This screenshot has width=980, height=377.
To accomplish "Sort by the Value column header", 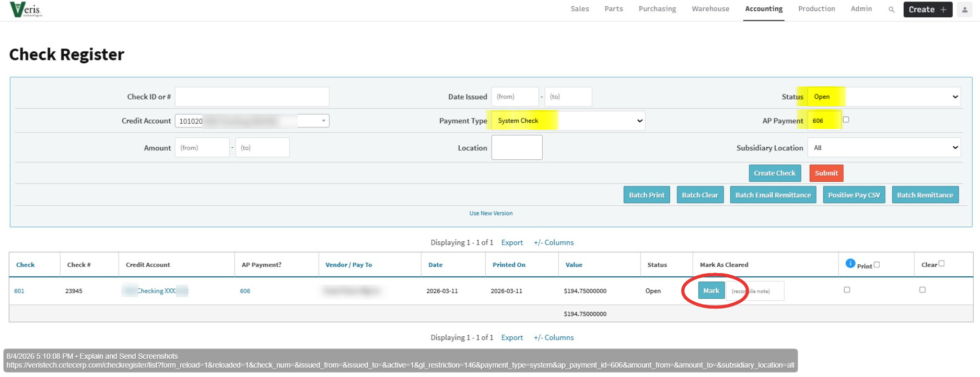I will pos(574,265).
